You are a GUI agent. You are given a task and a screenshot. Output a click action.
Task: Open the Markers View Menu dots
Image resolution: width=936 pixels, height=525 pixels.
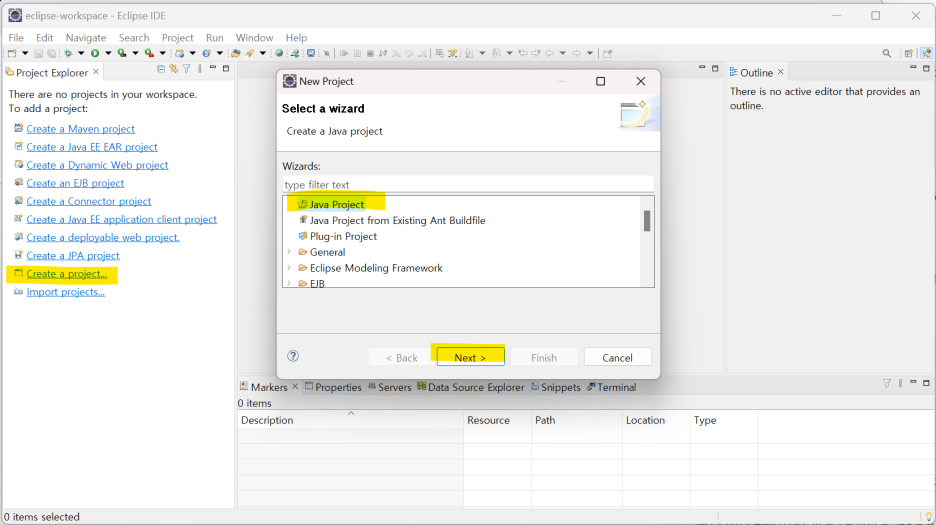click(x=900, y=383)
